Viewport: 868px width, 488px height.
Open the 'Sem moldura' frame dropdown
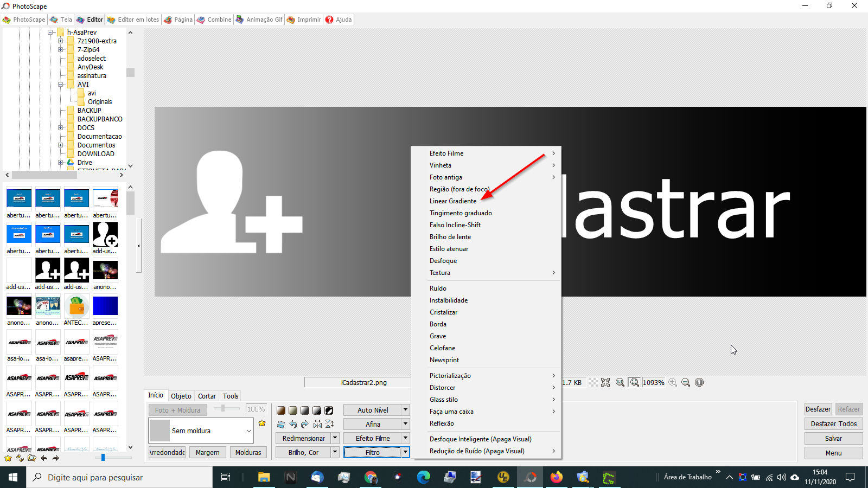[x=249, y=431]
